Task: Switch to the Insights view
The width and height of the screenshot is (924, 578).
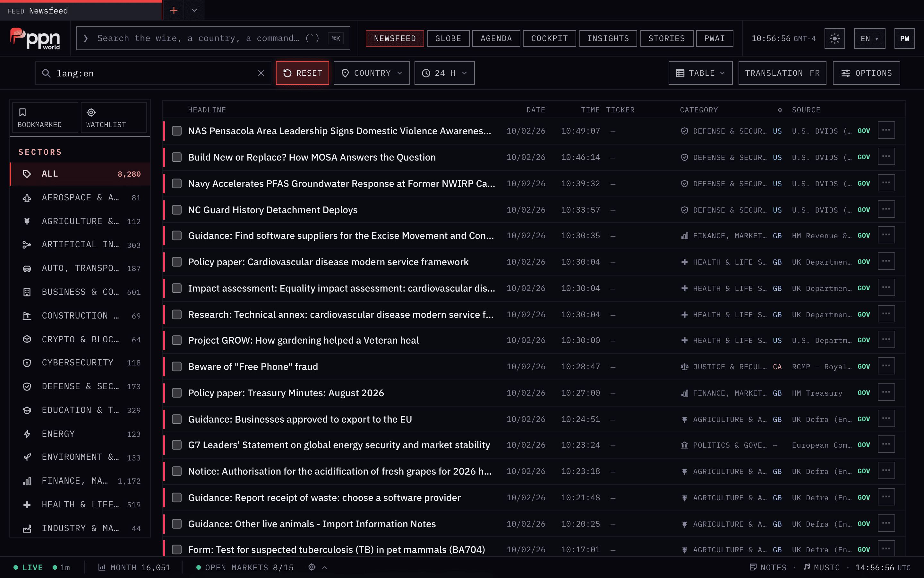Action: point(608,39)
